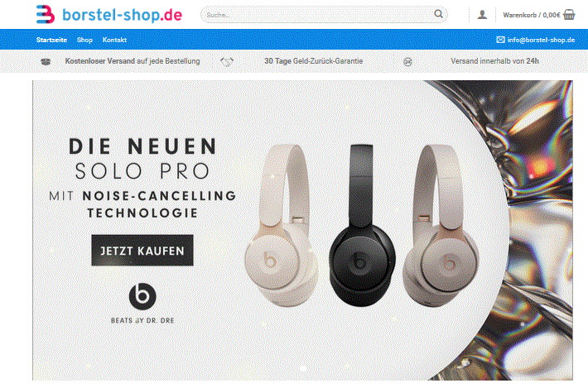Click the Beats by Dr. Dre logo

(142, 304)
